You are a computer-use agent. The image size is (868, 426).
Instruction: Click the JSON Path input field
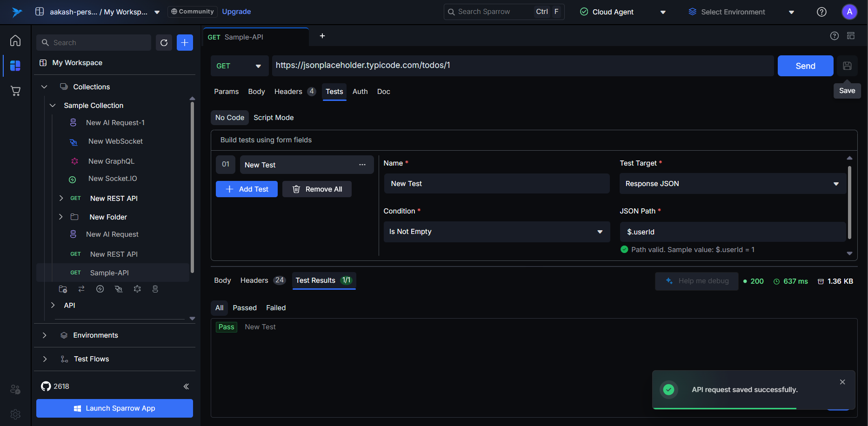(x=732, y=232)
